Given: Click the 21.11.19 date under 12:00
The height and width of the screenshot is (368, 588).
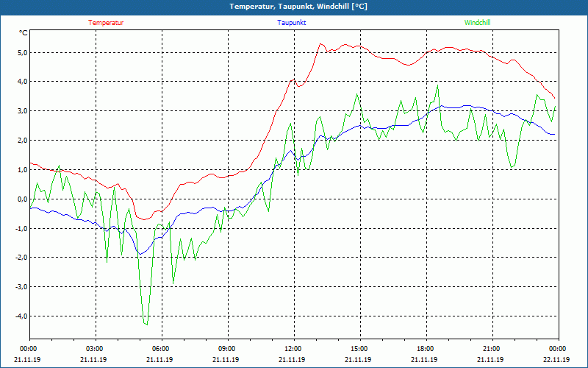Looking at the screenshot, I should coord(292,359).
